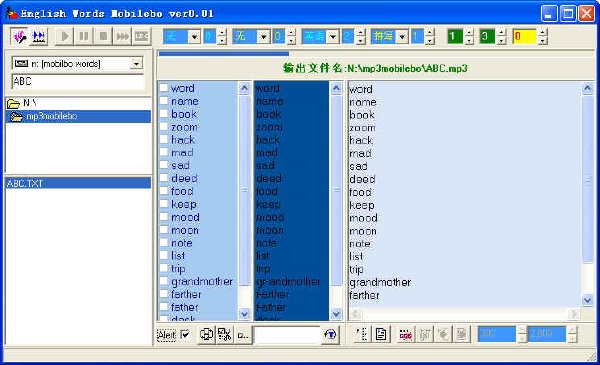Image resolution: width=600 pixels, height=365 pixels.
Task: Click the ABC filename input field
Action: pos(78,81)
